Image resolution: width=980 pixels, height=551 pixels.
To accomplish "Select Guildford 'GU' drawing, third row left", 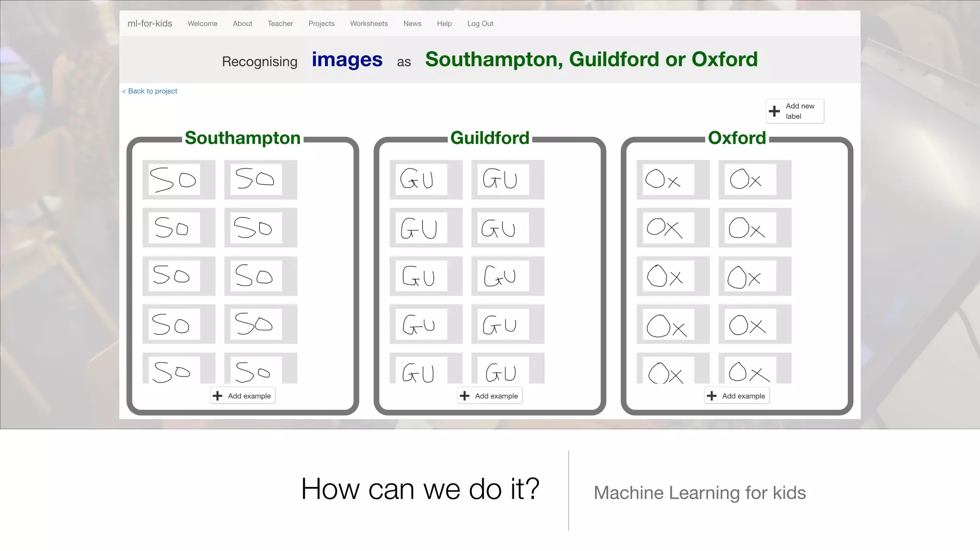I will click(426, 276).
